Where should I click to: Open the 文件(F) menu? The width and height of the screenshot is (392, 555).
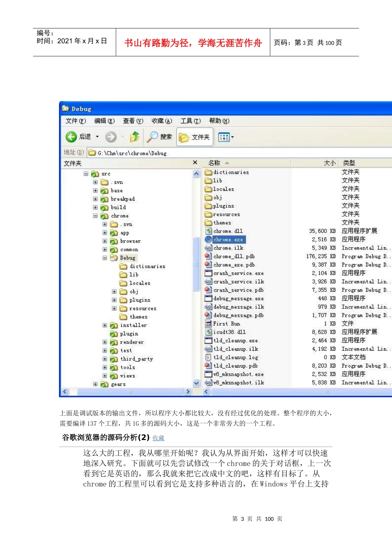(76, 121)
